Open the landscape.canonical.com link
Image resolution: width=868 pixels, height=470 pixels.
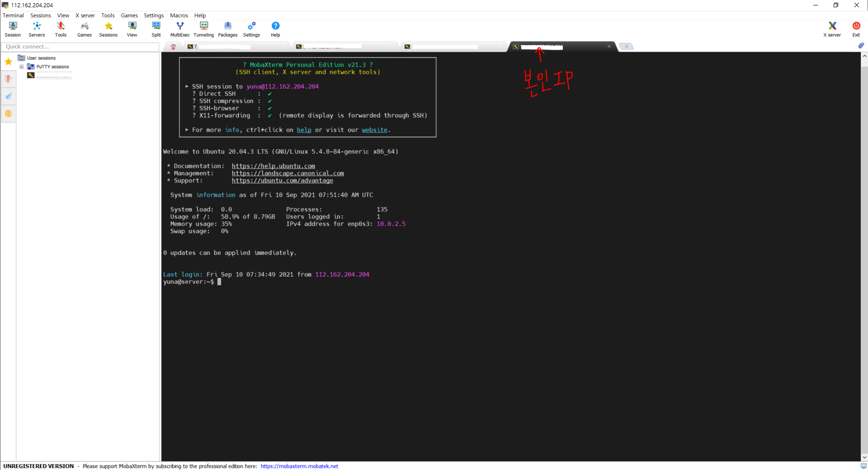288,173
